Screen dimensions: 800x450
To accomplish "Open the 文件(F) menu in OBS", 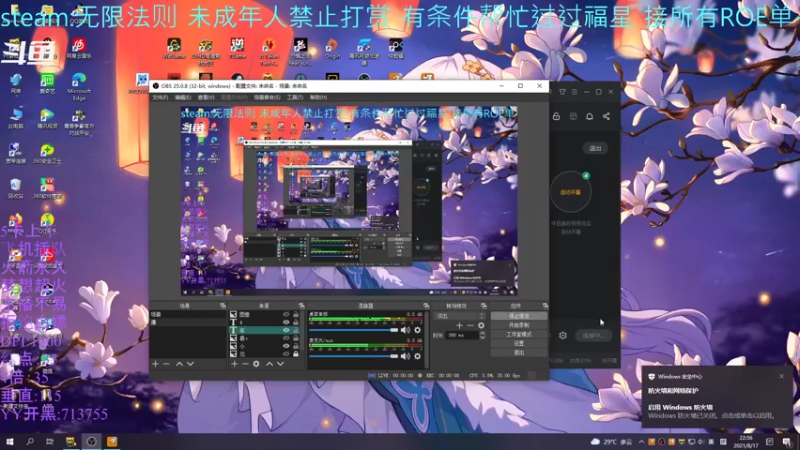I will pyautogui.click(x=160, y=97).
